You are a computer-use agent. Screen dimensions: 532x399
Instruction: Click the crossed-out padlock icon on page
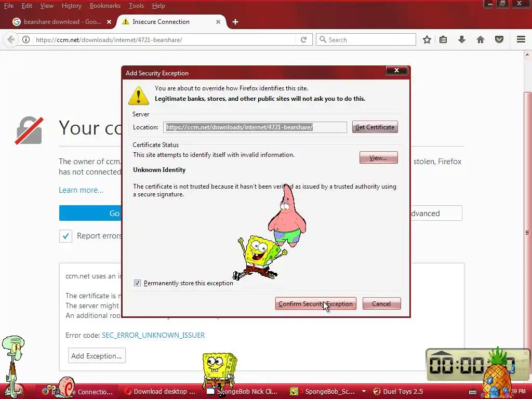[29, 130]
